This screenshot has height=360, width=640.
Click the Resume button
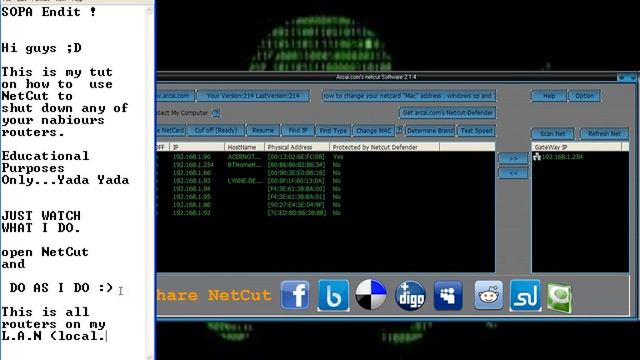263,131
